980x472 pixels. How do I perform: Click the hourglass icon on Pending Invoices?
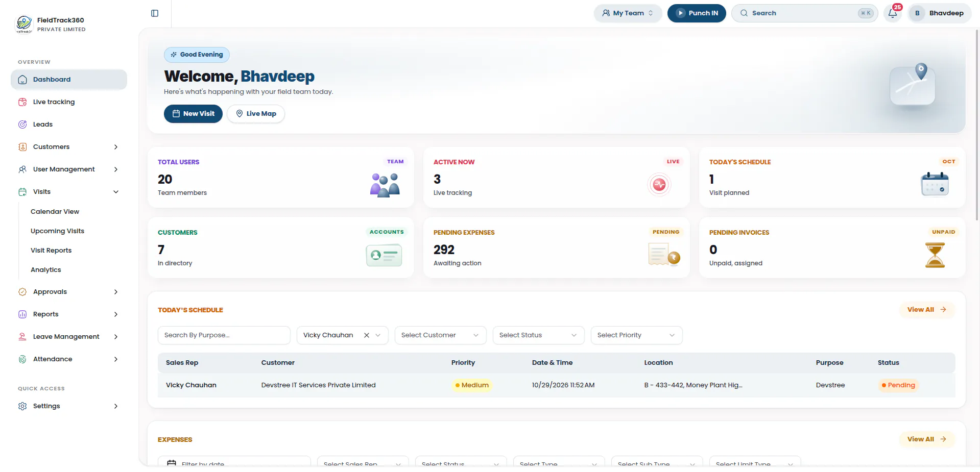tap(935, 255)
